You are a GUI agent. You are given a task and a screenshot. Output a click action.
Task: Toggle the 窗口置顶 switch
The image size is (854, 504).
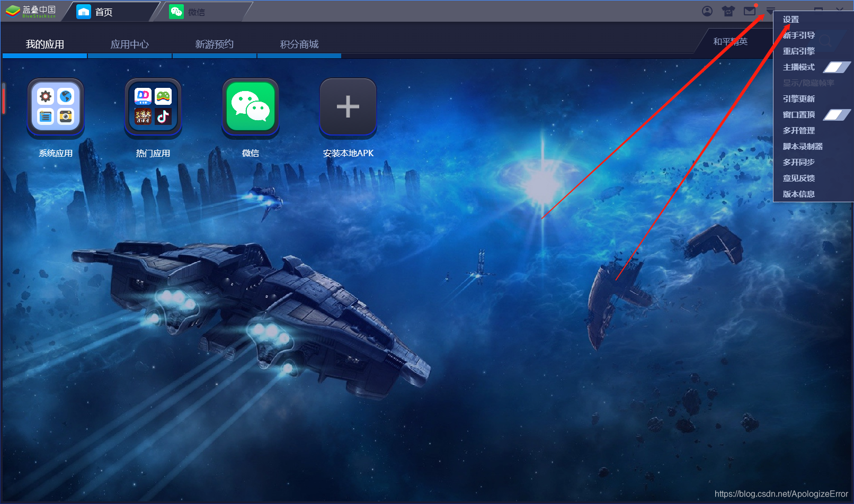(837, 115)
